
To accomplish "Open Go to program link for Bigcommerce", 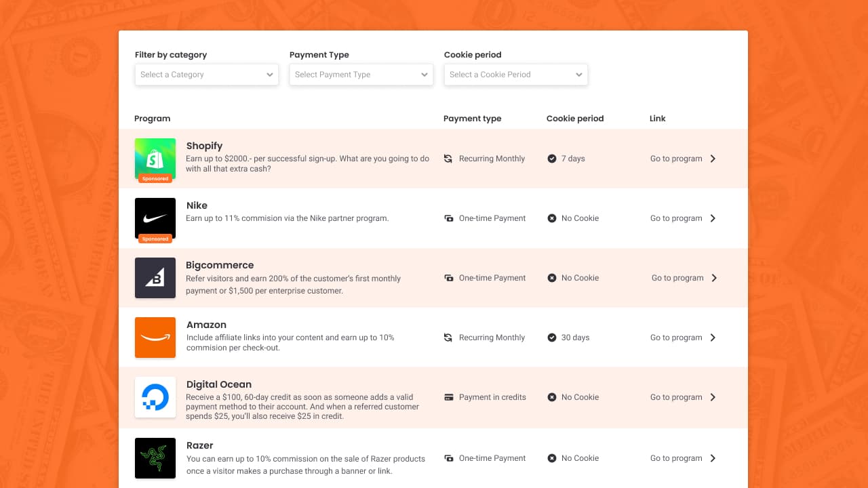I will 677,278.
